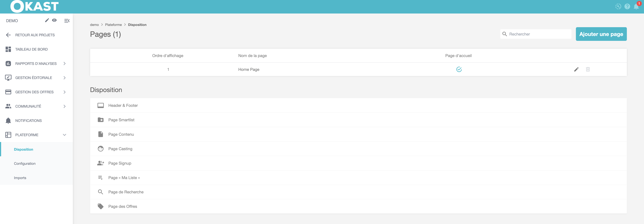
Task: Click the OKAST logo
Action: pos(34,6)
